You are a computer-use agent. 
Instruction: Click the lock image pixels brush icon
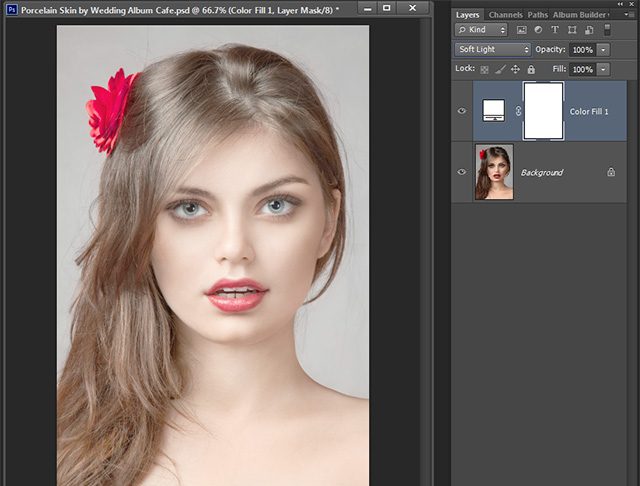click(x=501, y=69)
